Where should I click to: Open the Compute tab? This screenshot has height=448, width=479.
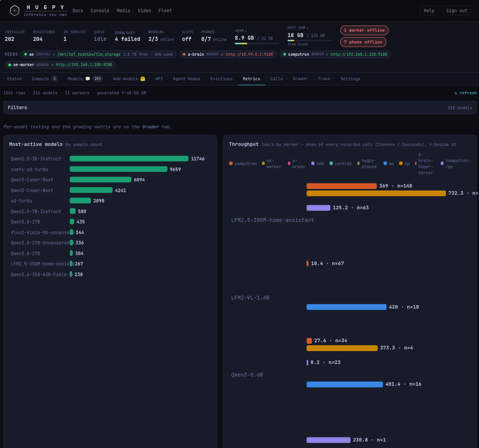45,79
